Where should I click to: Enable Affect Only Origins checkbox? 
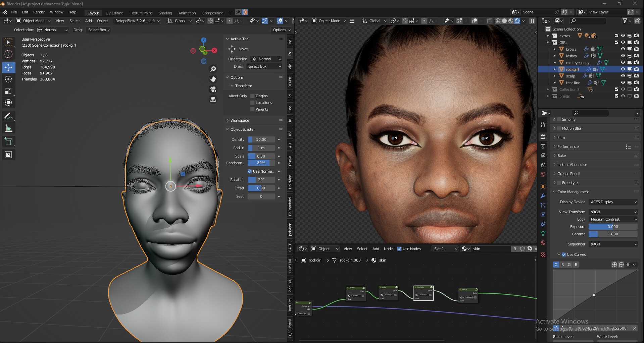(253, 96)
